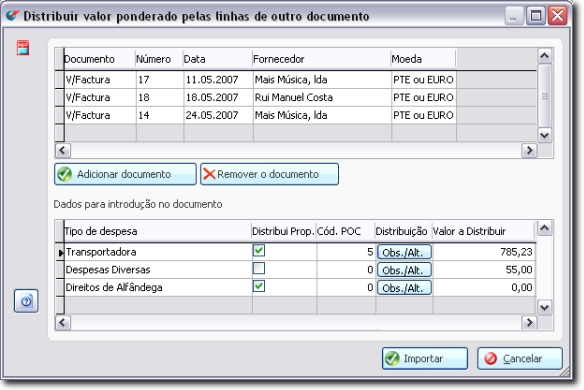Click the Número column header

(x=159, y=59)
